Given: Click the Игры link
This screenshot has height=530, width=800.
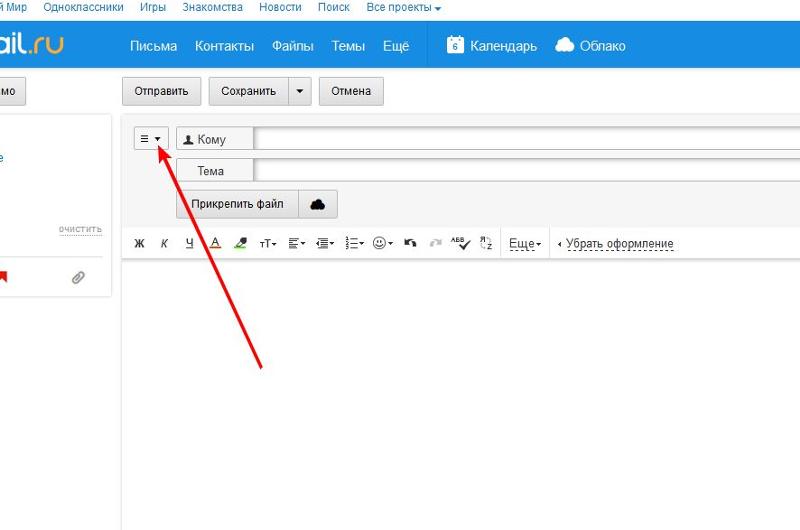Looking at the screenshot, I should [153, 8].
